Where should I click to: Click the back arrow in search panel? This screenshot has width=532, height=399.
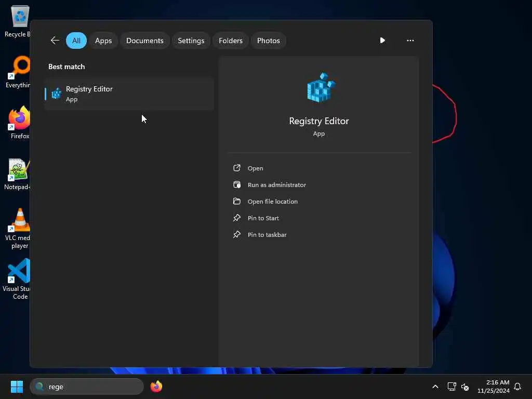pos(55,41)
